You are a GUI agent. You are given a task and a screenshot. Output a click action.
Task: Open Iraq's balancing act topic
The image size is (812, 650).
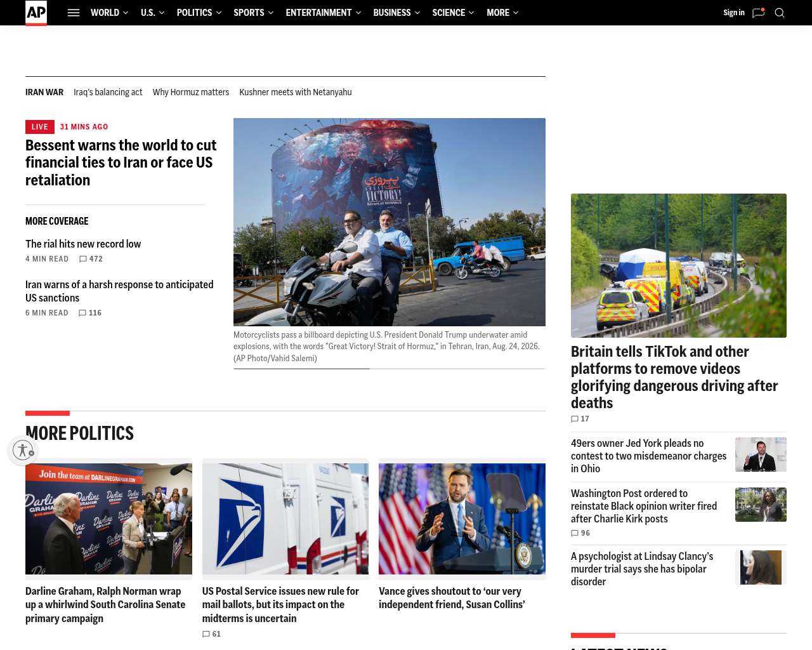(108, 92)
